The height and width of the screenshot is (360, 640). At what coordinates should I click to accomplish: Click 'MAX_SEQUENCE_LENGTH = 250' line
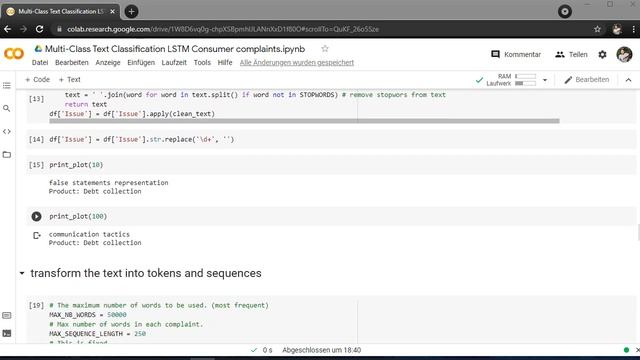pyautogui.click(x=98, y=333)
